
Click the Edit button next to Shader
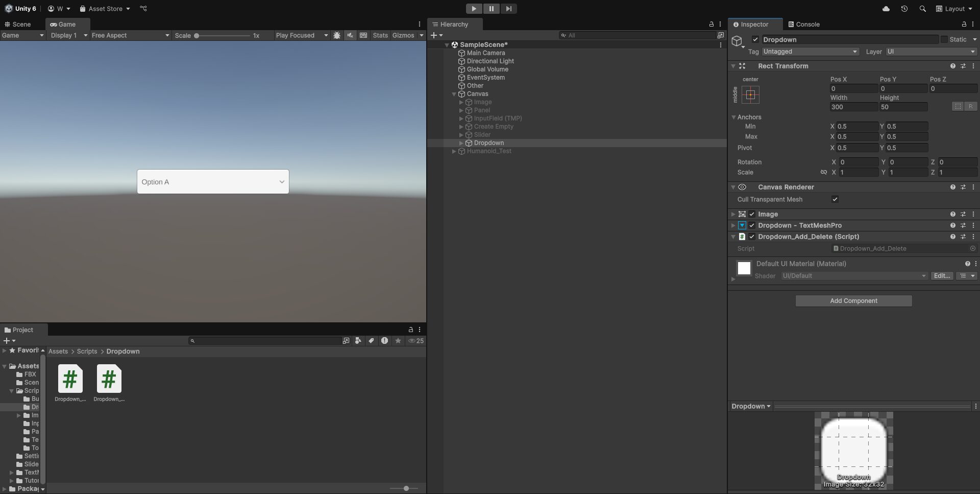pos(941,275)
